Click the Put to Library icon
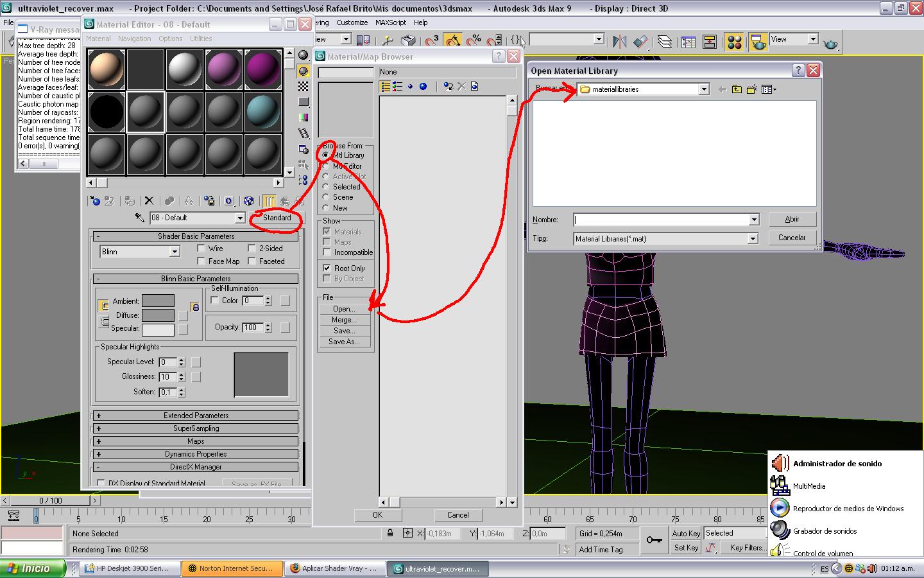 [x=209, y=201]
